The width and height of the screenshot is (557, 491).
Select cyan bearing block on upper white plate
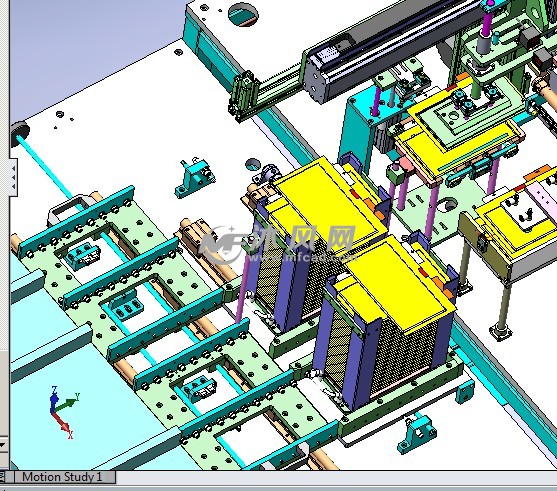tap(195, 177)
